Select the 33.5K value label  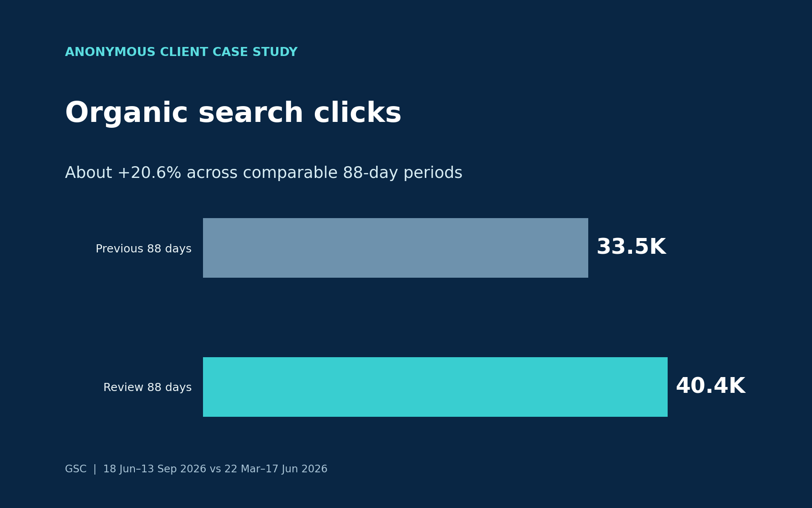click(631, 247)
